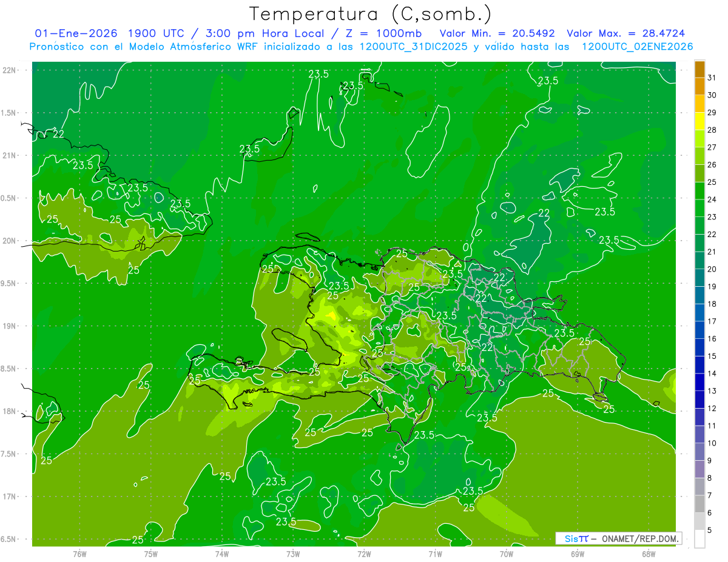
Task: Click the "18N" latitude axis label
Action: pyautogui.click(x=9, y=411)
